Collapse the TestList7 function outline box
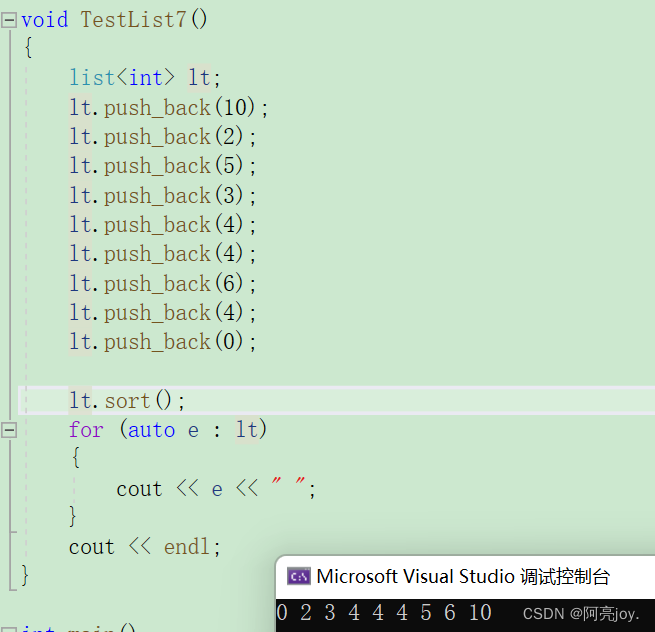 (9, 20)
